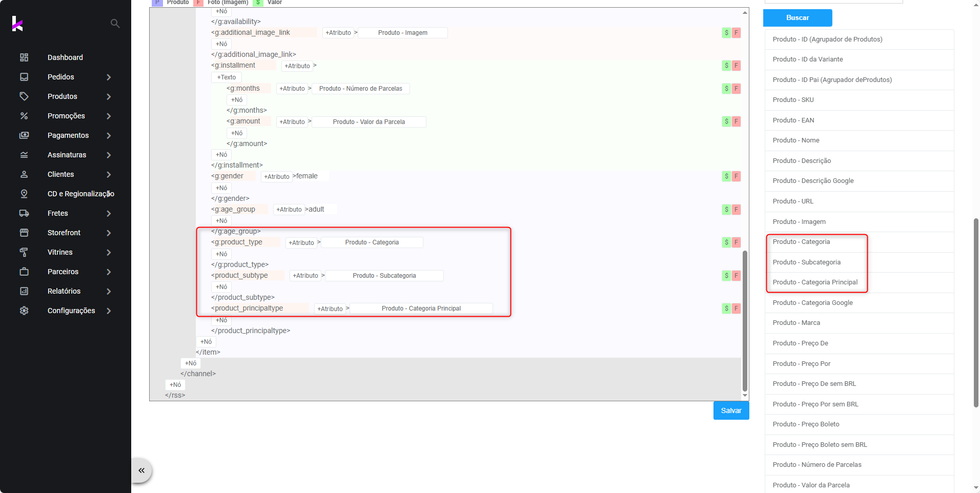980x493 pixels.
Task: Toggle green $ marker on g:installment row
Action: click(726, 66)
